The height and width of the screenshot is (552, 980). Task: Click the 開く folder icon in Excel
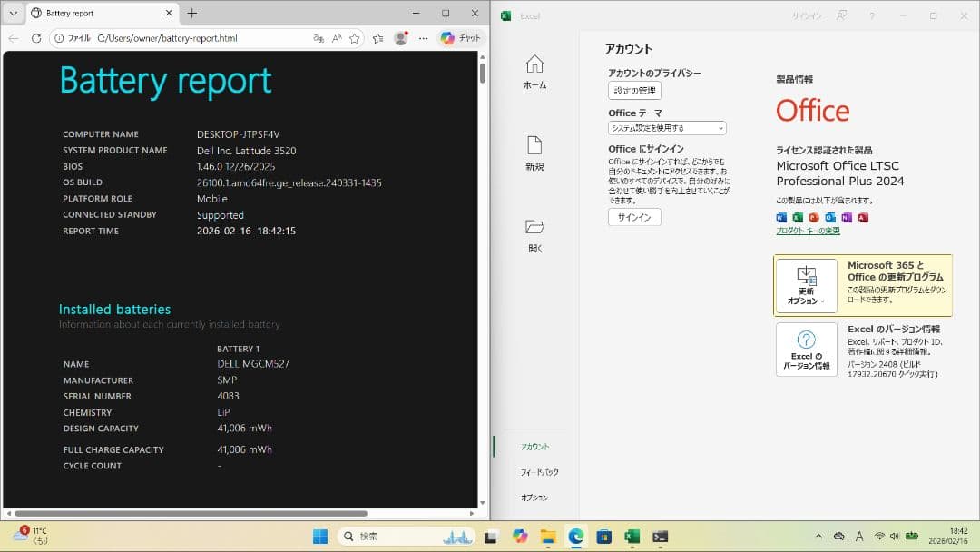pyautogui.click(x=534, y=227)
